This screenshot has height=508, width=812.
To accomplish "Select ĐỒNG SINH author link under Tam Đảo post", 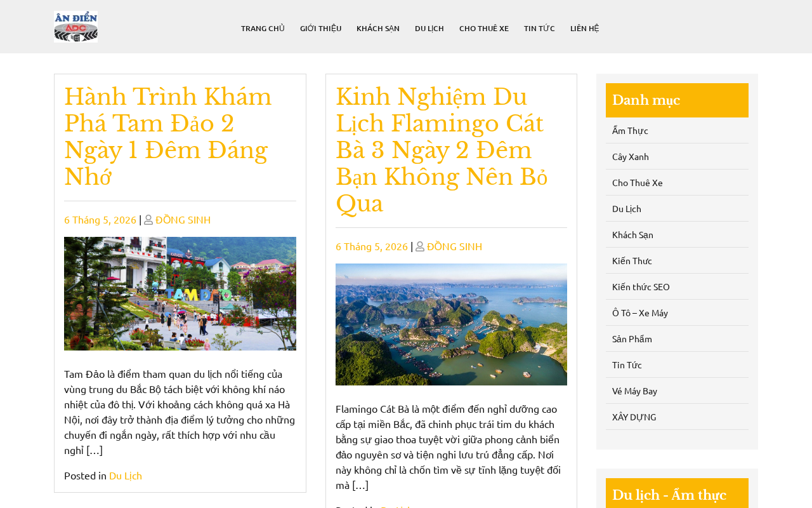I will click(183, 220).
